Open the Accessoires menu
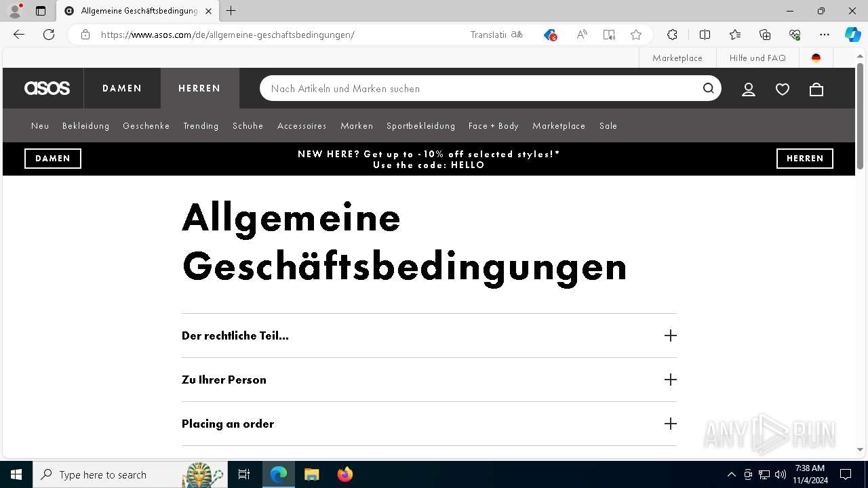Viewport: 868px width, 488px height. [x=302, y=125]
